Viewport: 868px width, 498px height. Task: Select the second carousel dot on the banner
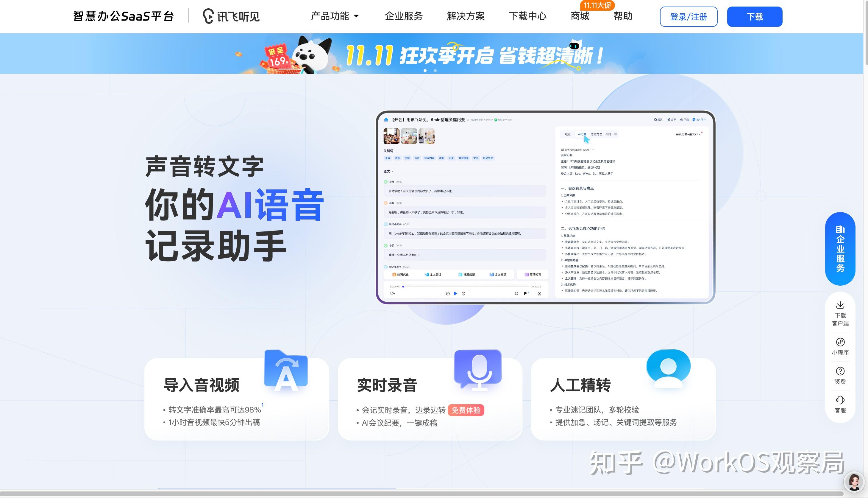(435, 71)
